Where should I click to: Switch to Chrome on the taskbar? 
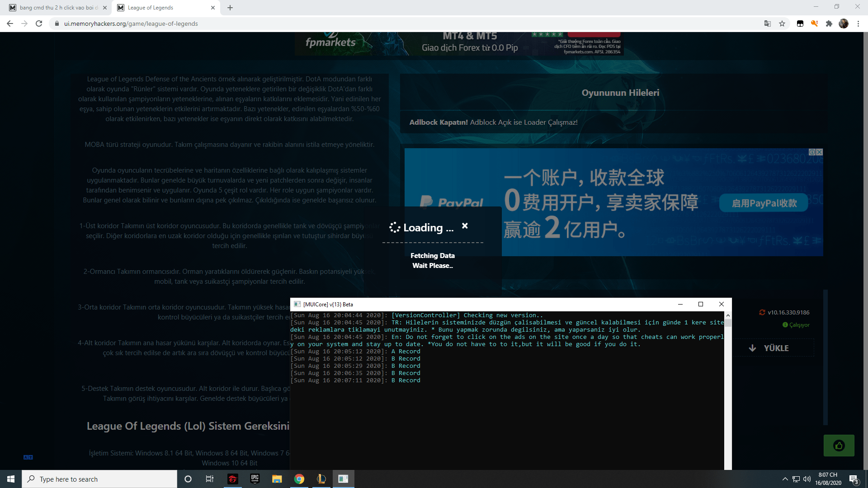299,479
